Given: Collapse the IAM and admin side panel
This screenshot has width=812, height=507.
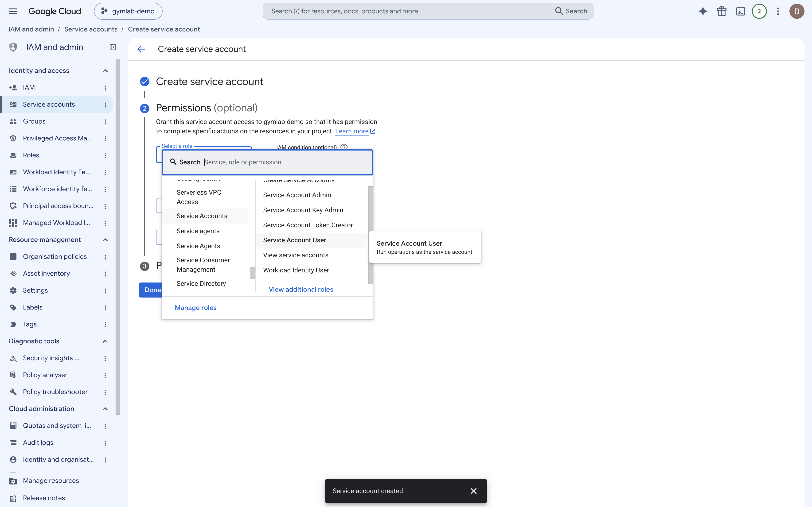Looking at the screenshot, I should click(x=113, y=47).
